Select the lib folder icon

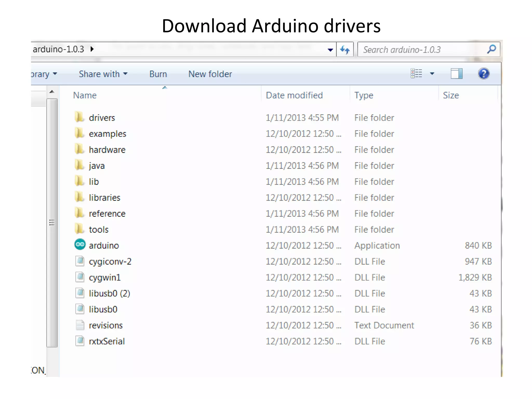[79, 181]
